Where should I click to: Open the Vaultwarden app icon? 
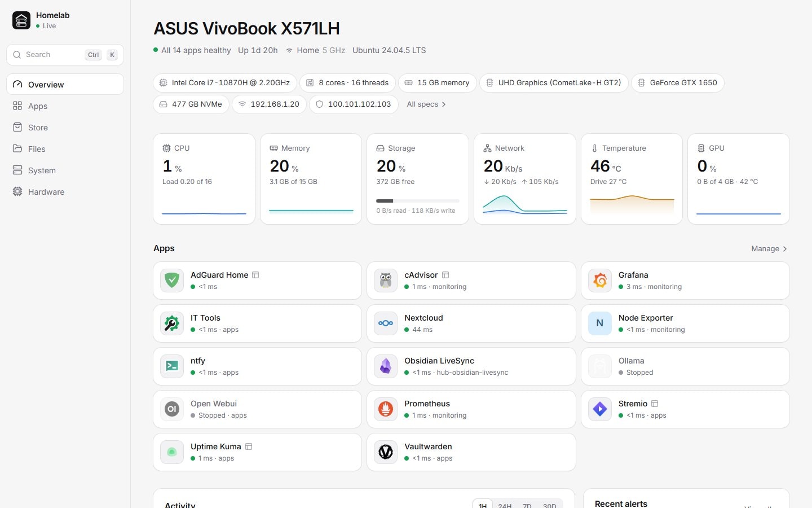(386, 452)
